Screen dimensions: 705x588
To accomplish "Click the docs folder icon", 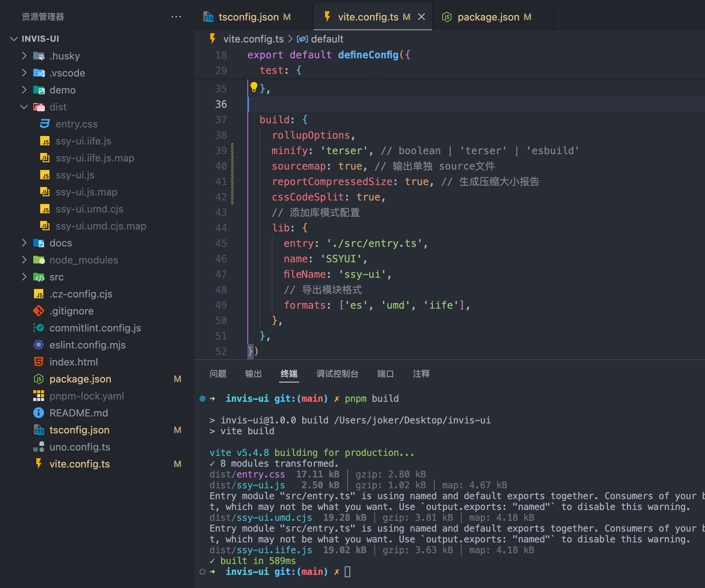I will [x=39, y=243].
